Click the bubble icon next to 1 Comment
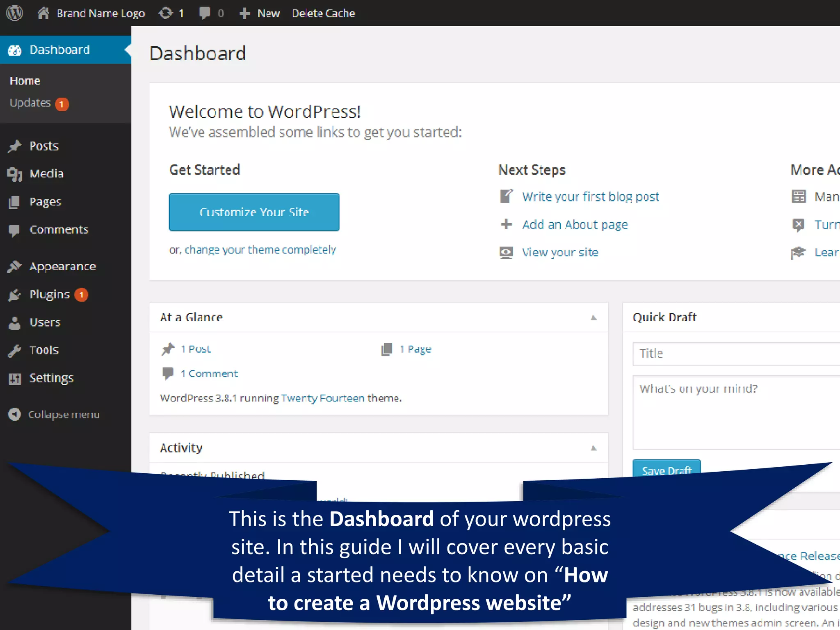Screen dimensions: 840x630 pos(168,374)
